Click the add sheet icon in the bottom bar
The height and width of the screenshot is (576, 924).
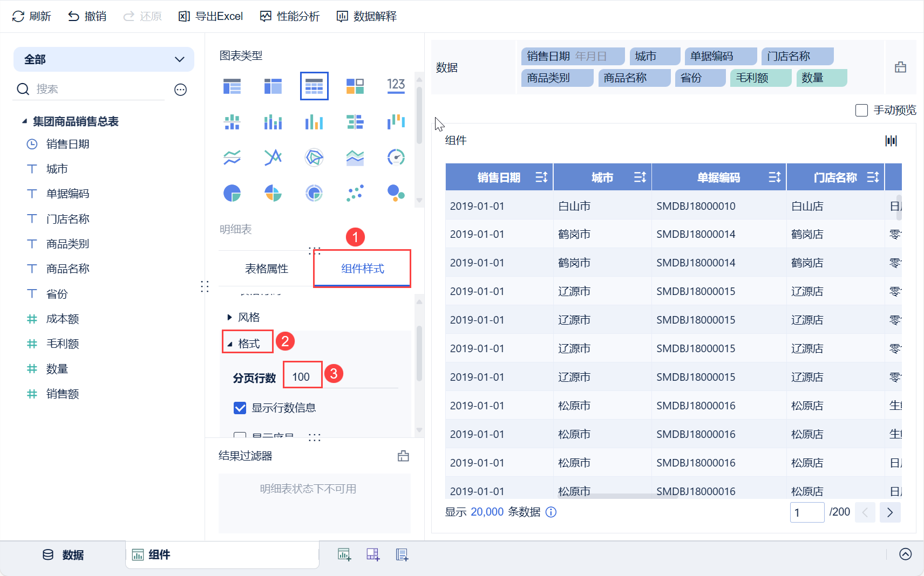click(402, 554)
